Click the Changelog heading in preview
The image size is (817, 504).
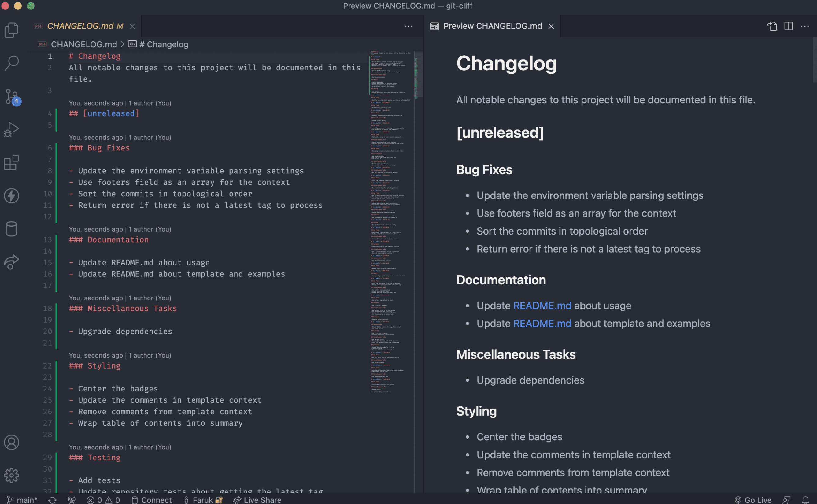click(x=506, y=63)
